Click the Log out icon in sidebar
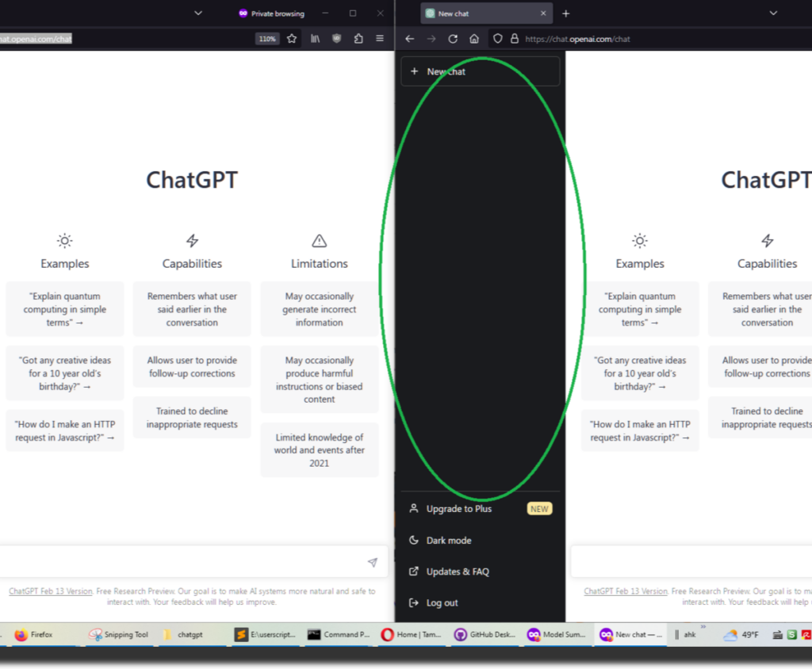The height and width of the screenshot is (669, 812). pyautogui.click(x=413, y=602)
